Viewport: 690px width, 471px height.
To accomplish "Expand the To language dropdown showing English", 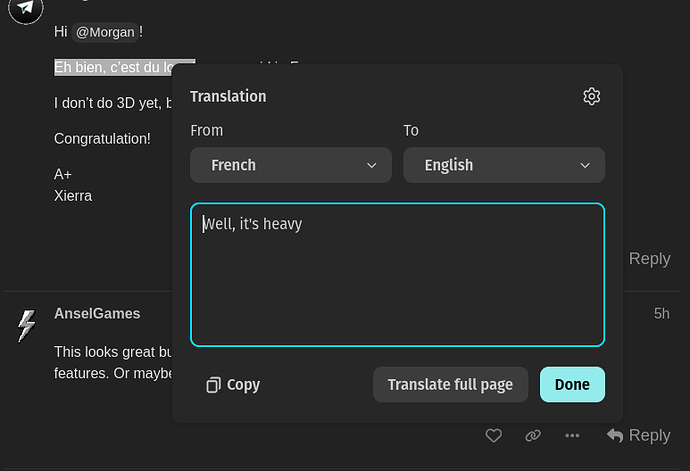I will point(504,165).
